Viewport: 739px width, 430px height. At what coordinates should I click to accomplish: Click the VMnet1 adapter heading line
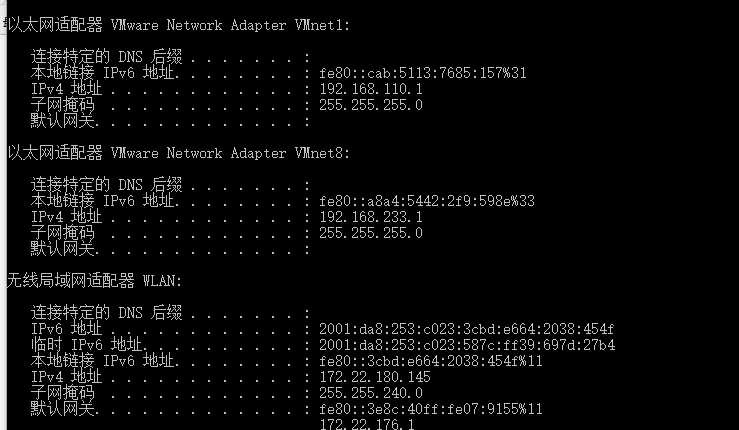click(x=180, y=25)
